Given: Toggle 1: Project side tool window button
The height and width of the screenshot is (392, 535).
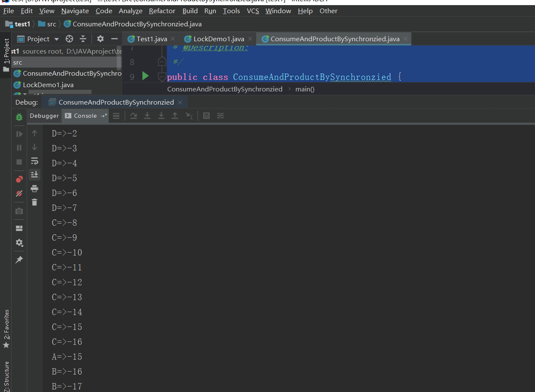Looking at the screenshot, I should point(6,55).
